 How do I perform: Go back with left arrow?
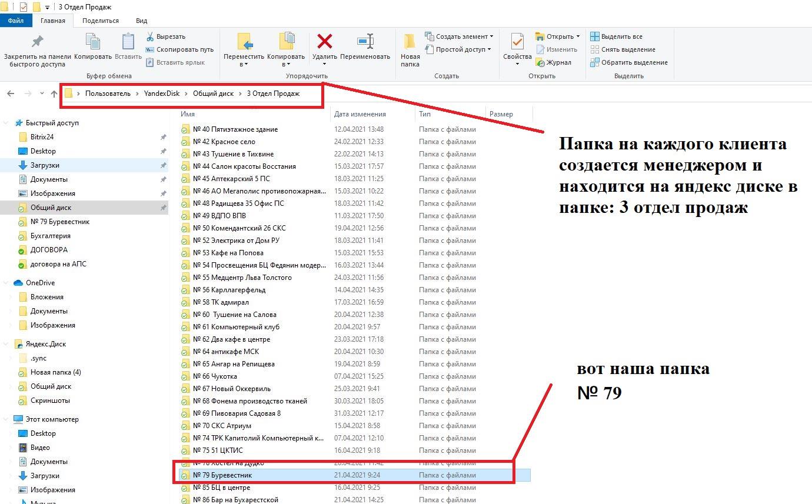point(11,94)
